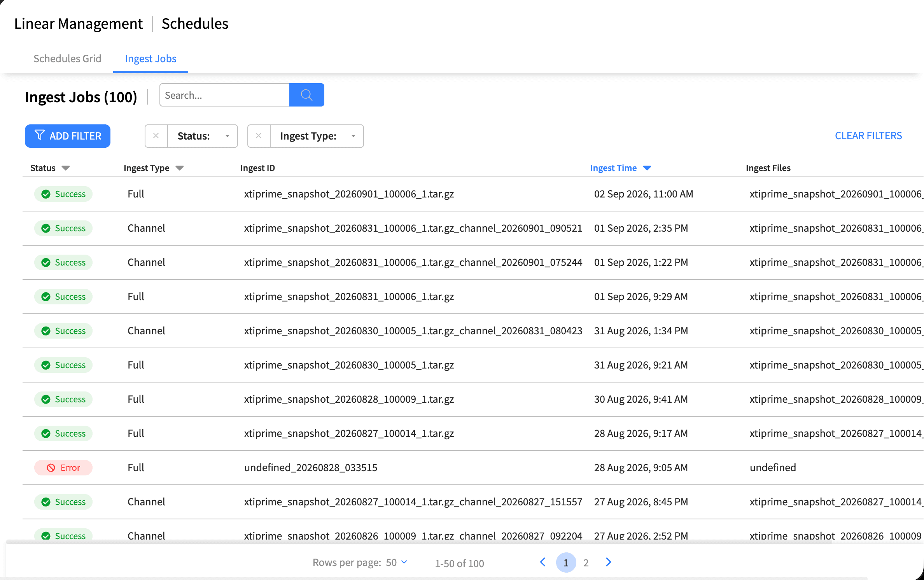Click the Ingest ID column header
This screenshot has width=924, height=580.
pyautogui.click(x=257, y=168)
